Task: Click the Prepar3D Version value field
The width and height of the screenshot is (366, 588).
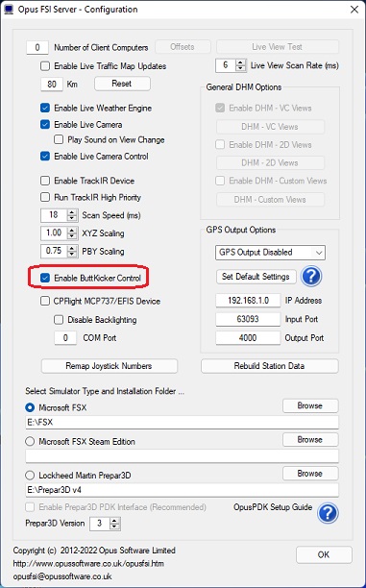Action: (x=100, y=524)
